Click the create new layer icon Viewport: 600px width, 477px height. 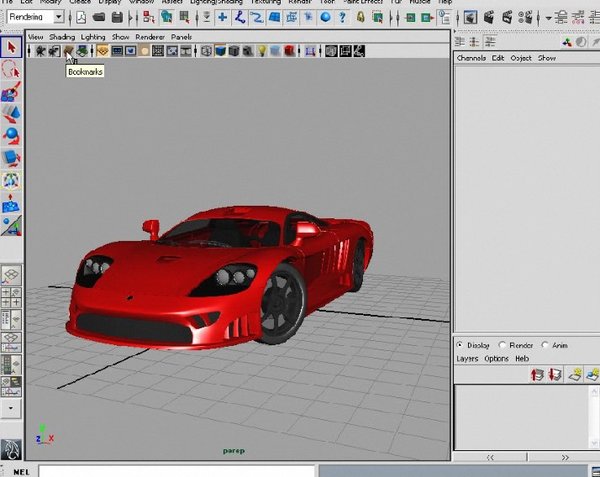tap(577, 374)
